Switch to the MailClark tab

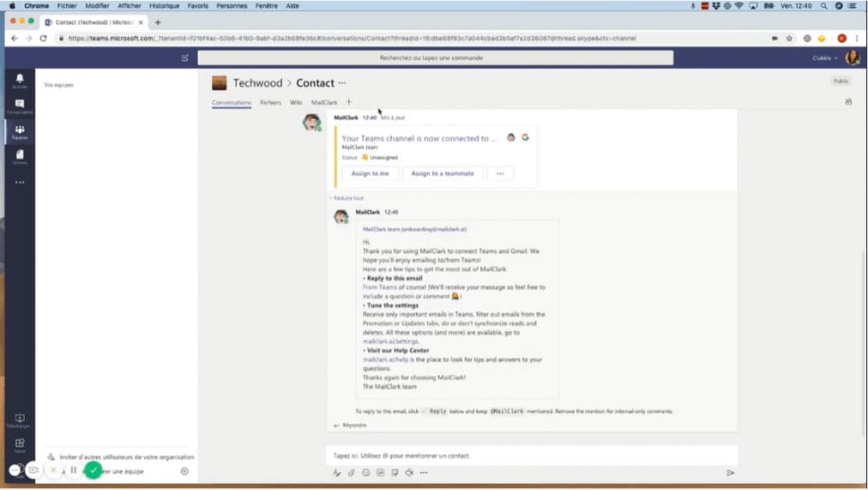tap(324, 103)
